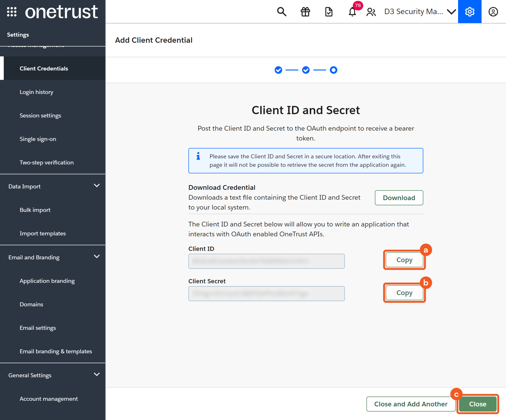
Task: Collapse the Email and Branding section
Action: click(x=97, y=256)
